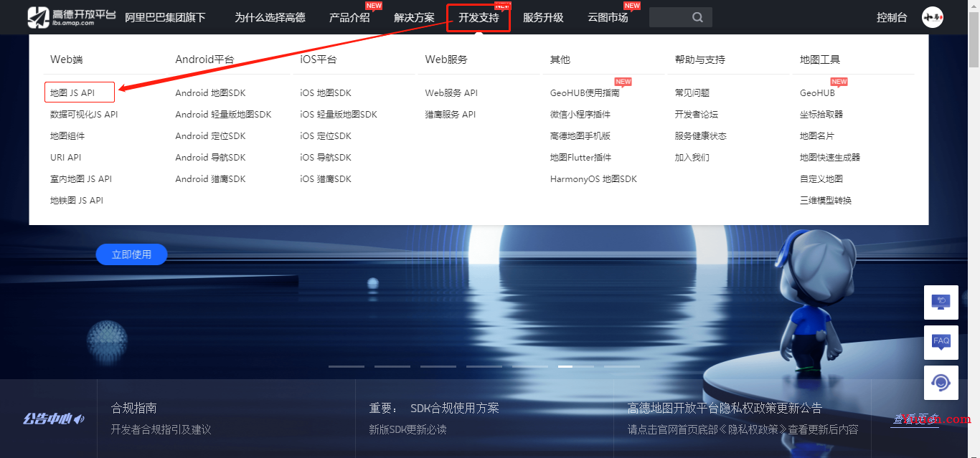Open GeoHUB使用指南 link
The height and width of the screenshot is (458, 980).
coord(585,93)
